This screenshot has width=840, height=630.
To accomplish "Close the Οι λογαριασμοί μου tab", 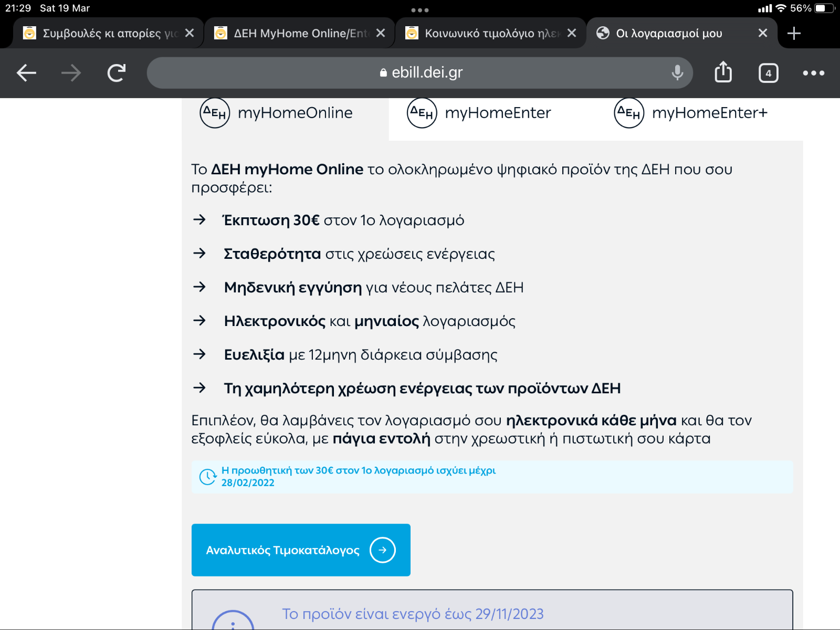I will pos(763,33).
